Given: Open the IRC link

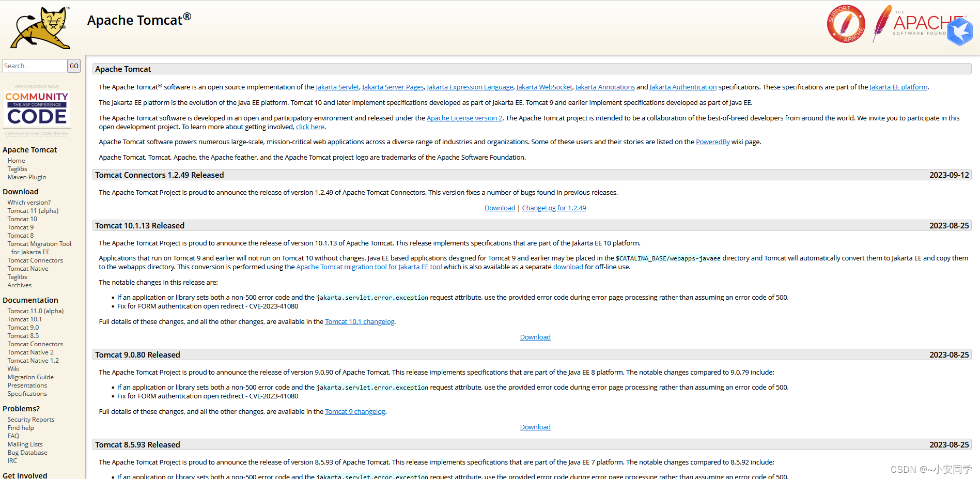Looking at the screenshot, I should pos(12,461).
